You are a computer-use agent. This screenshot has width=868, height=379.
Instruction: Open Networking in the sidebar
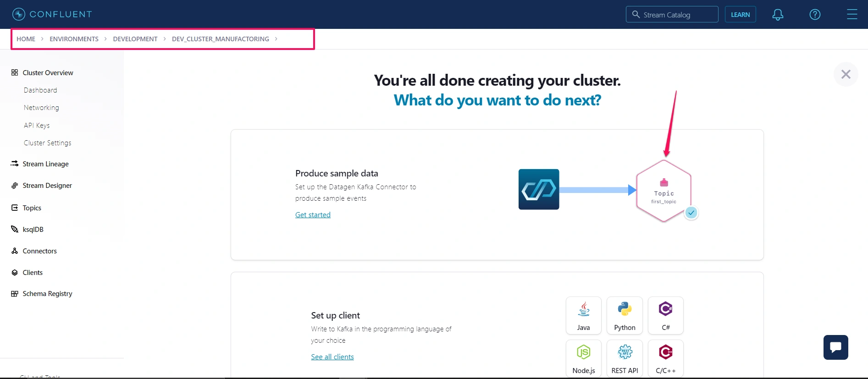(41, 108)
